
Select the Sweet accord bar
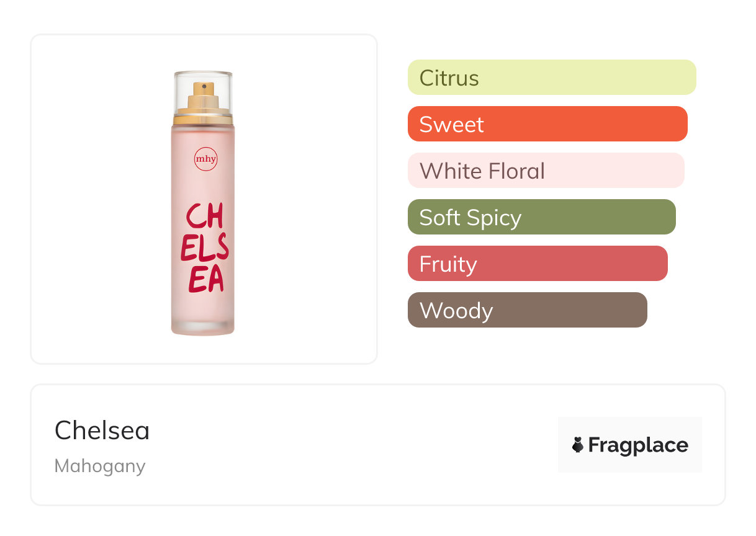pyautogui.click(x=547, y=124)
